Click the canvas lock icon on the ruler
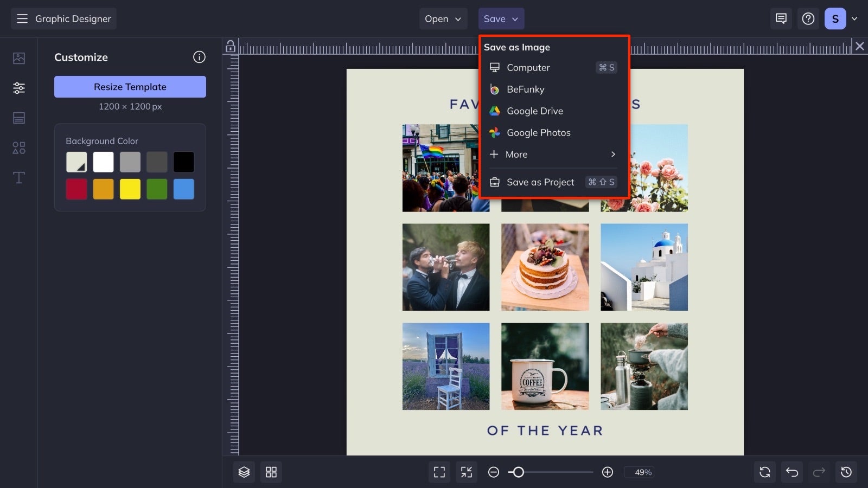The height and width of the screenshot is (488, 868). point(231,47)
